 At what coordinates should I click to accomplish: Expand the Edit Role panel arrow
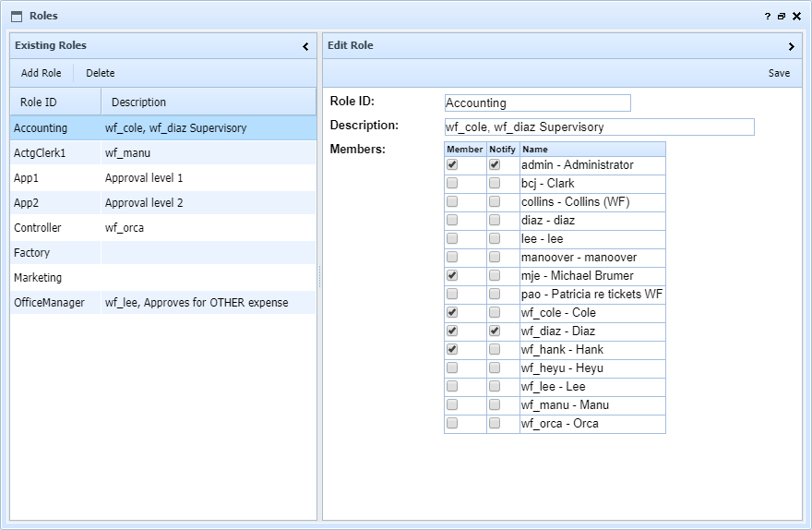(x=791, y=46)
